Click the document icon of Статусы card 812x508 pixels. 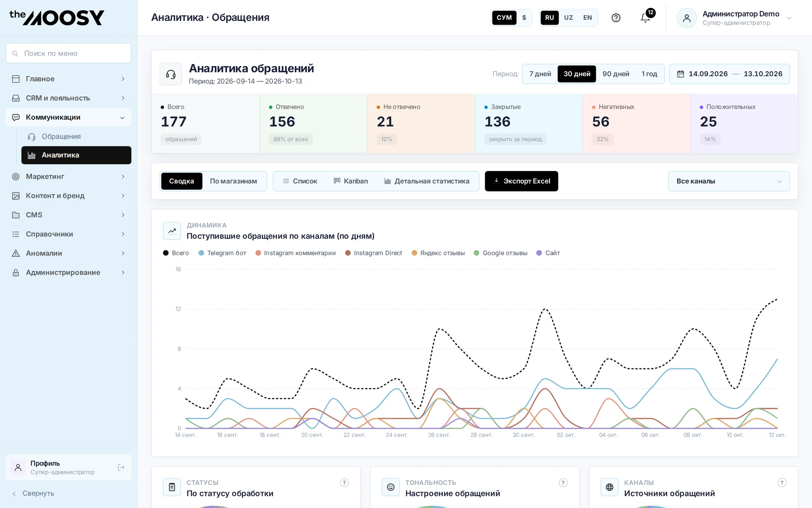[x=172, y=487]
